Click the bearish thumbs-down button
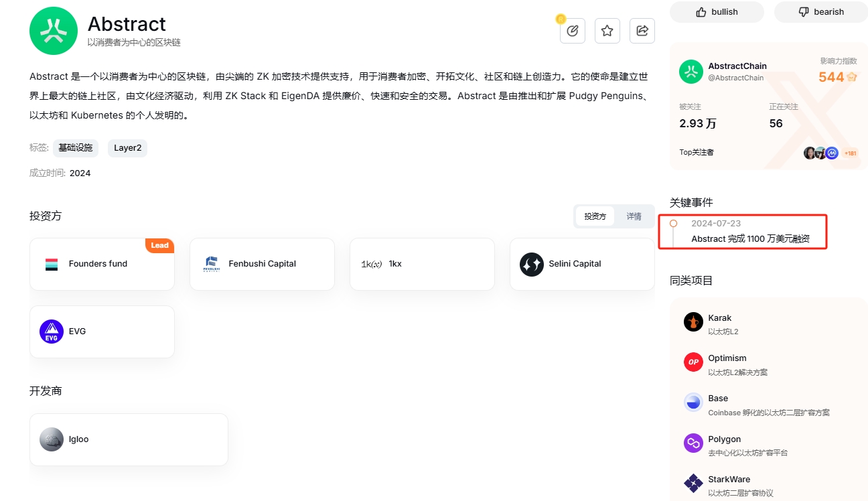Screen dimensions: 868x501 click(x=821, y=12)
